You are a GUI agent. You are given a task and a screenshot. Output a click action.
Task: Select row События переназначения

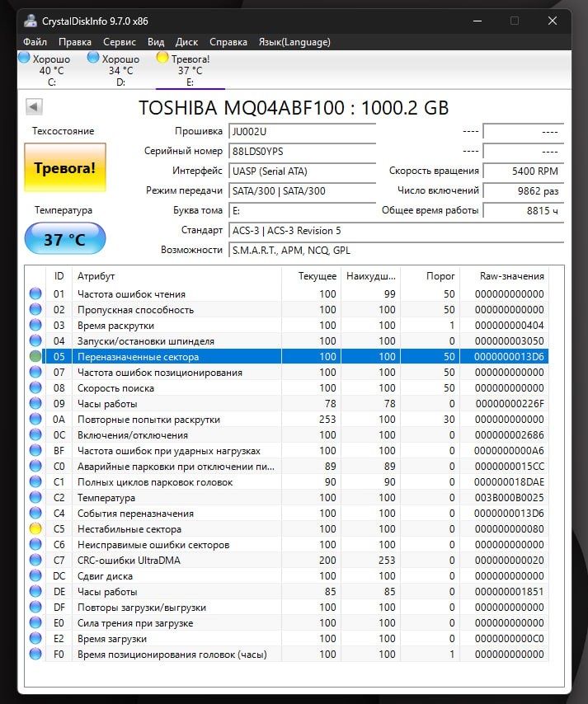coord(288,514)
